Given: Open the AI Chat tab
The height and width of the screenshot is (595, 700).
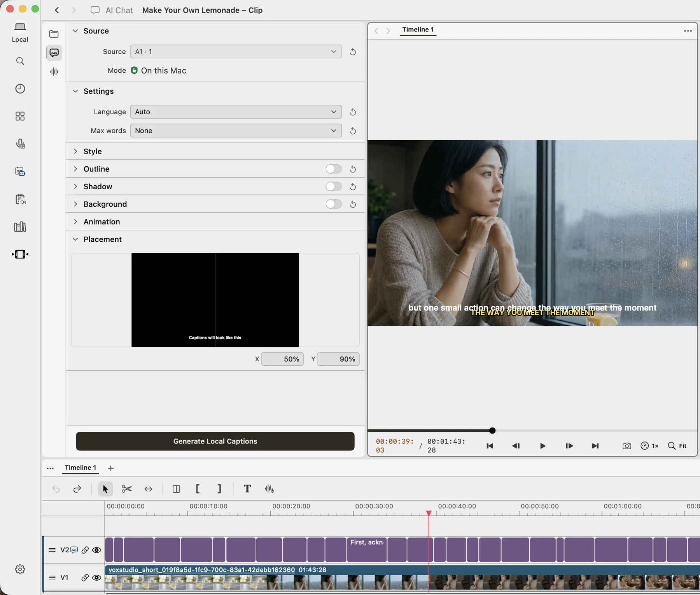Looking at the screenshot, I should [112, 10].
